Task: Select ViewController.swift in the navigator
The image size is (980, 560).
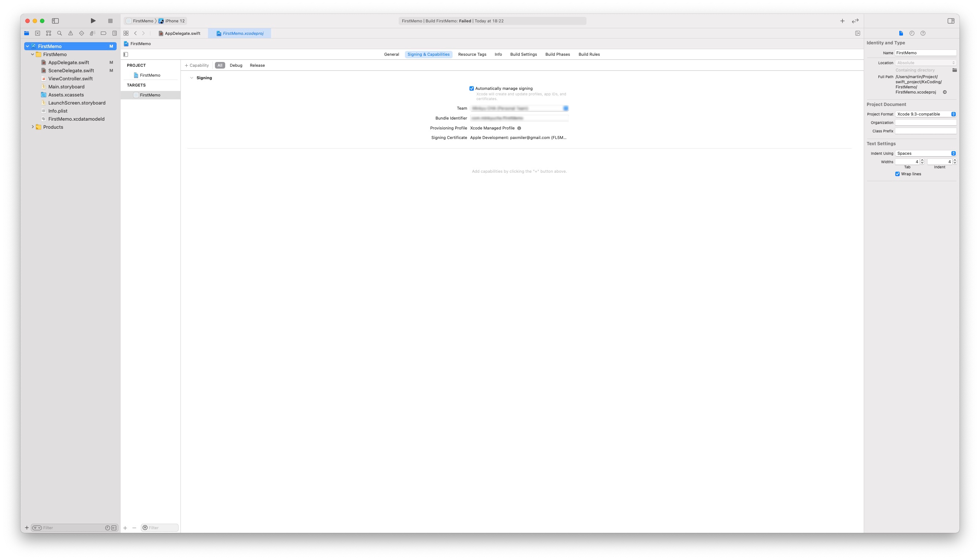Action: point(70,78)
